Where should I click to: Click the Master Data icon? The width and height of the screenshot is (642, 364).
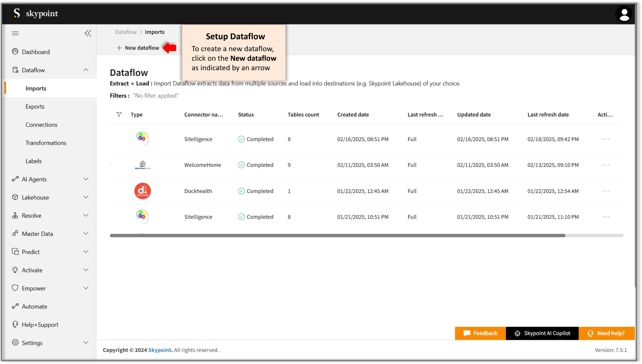15,233
